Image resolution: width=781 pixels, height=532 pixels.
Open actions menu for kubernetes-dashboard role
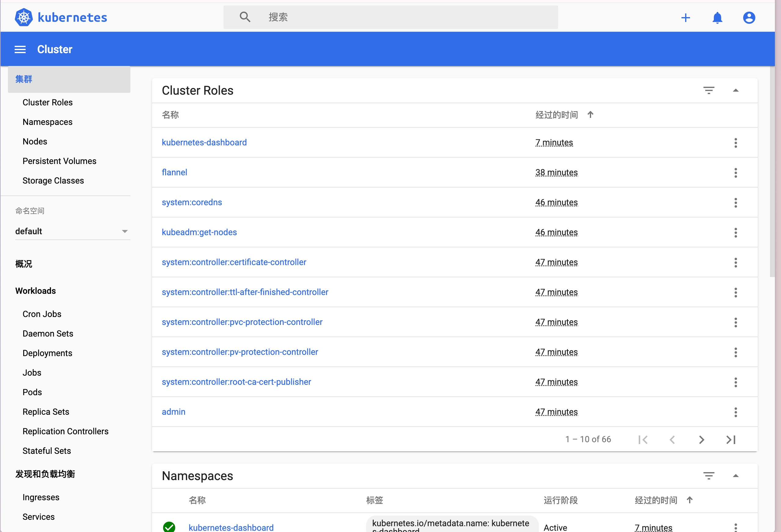click(x=736, y=143)
